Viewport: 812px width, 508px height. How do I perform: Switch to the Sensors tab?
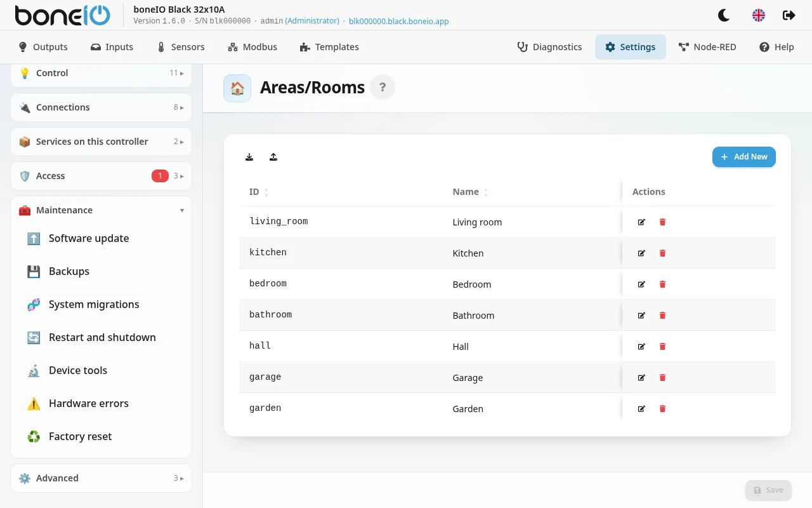point(181,47)
